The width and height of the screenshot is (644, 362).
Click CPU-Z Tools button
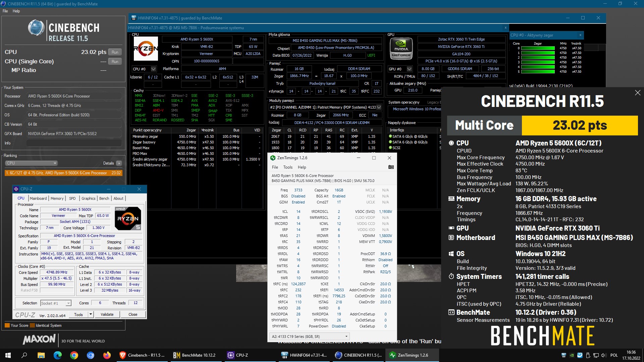(x=78, y=314)
